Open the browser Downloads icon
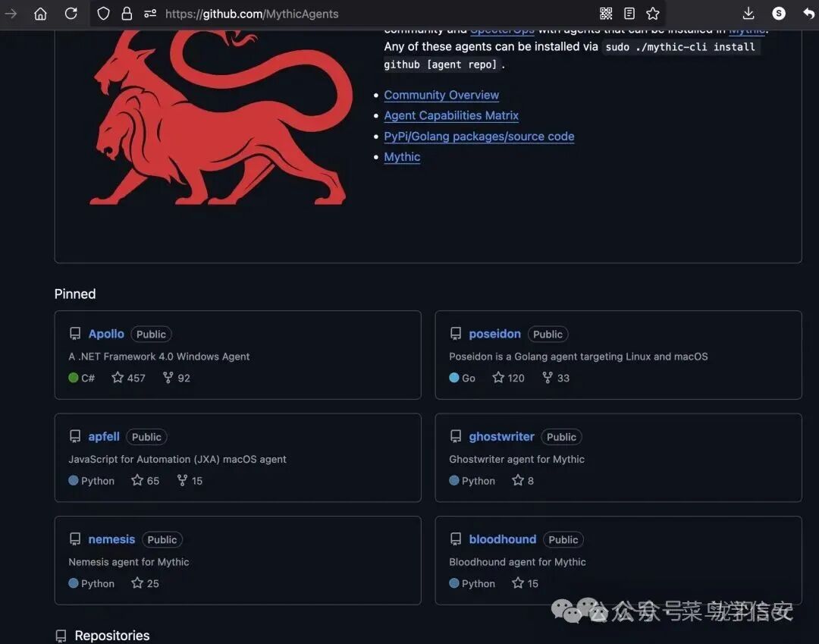This screenshot has height=644, width=819. pyautogui.click(x=748, y=13)
